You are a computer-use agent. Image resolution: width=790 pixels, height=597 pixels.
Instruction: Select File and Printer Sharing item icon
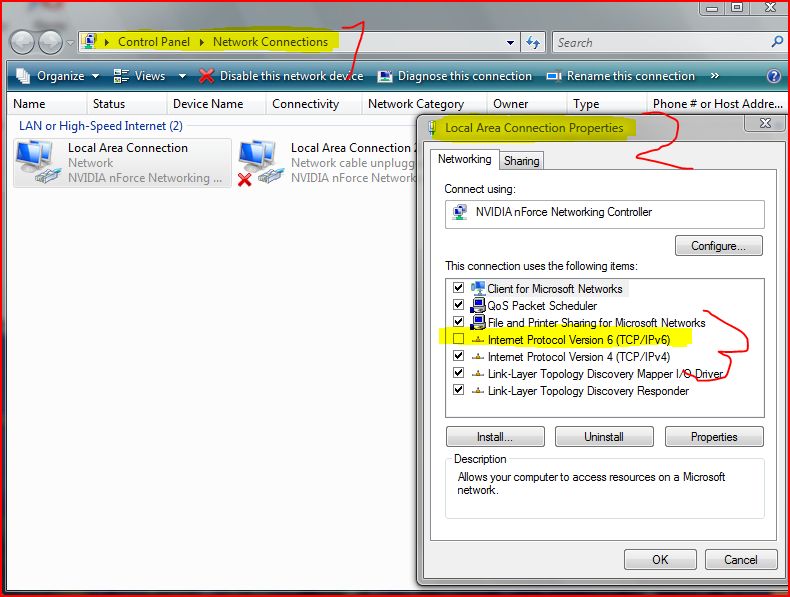coord(478,322)
